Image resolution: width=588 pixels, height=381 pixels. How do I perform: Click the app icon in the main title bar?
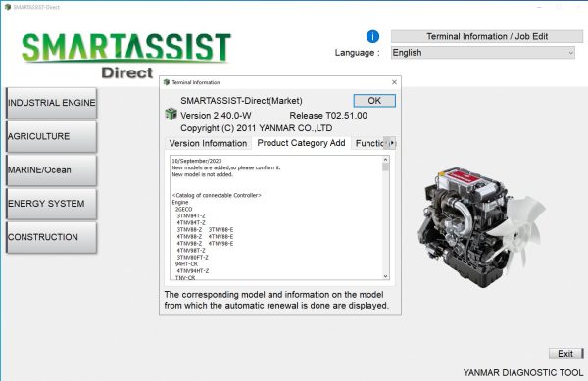[x=8, y=7]
